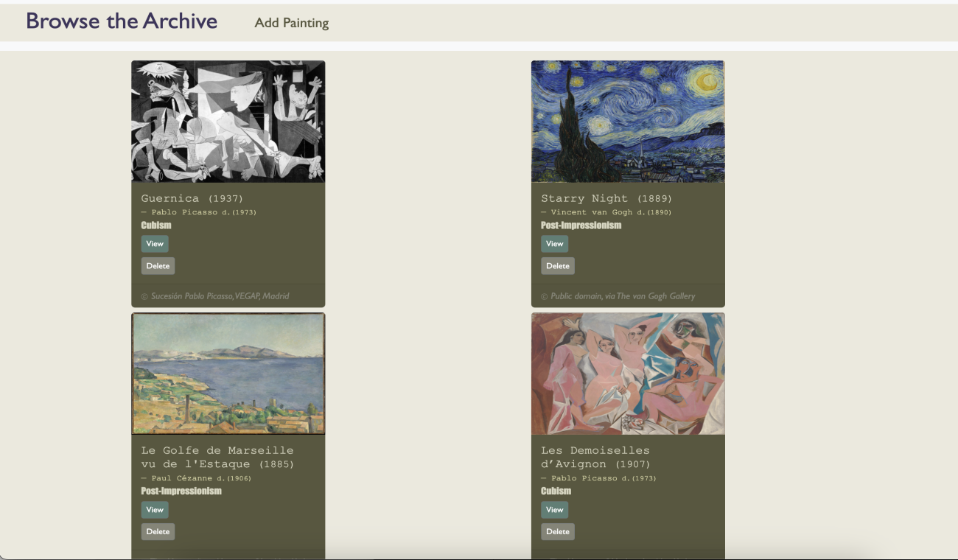This screenshot has width=958, height=560.
Task: Delete the Les Demoiselles d'Avignon entry
Action: coord(557,532)
